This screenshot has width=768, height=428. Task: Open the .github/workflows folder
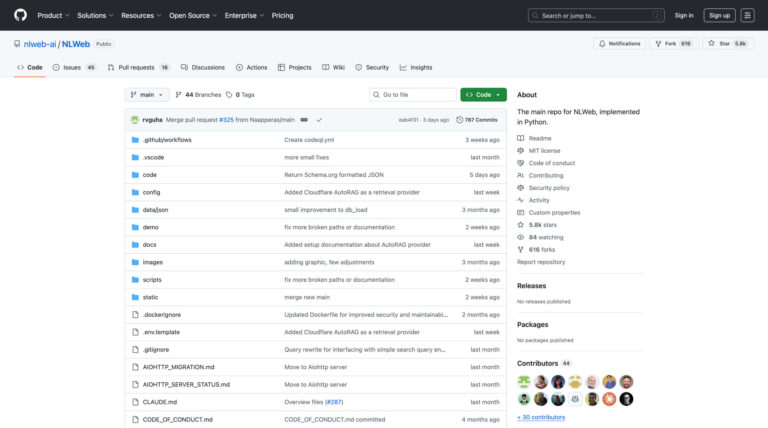point(167,140)
